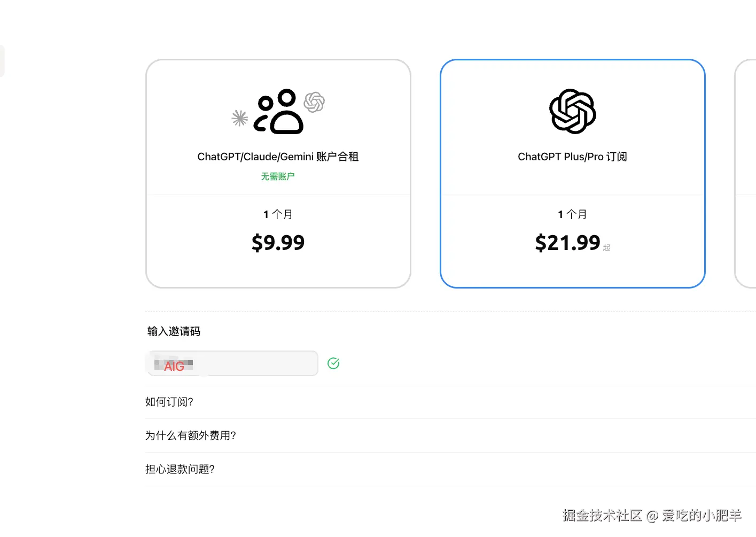Click the 输入邀请码 label
Screen dimensions: 756x537
tap(174, 331)
